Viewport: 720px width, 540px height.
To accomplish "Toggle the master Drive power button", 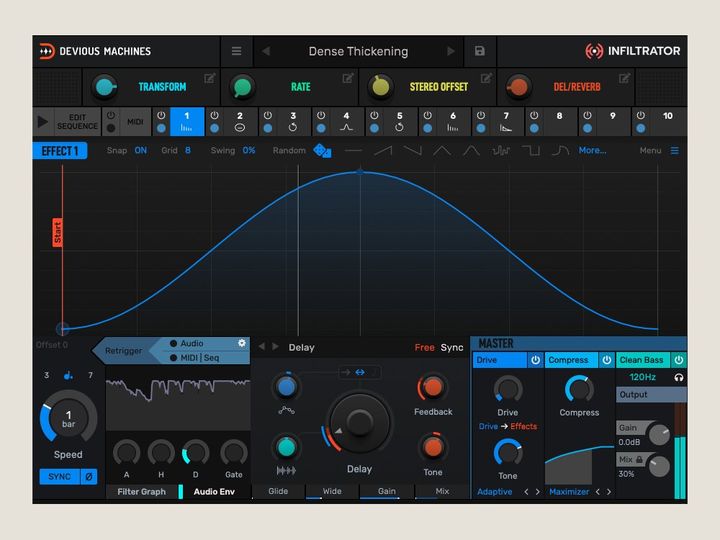I will 535,360.
